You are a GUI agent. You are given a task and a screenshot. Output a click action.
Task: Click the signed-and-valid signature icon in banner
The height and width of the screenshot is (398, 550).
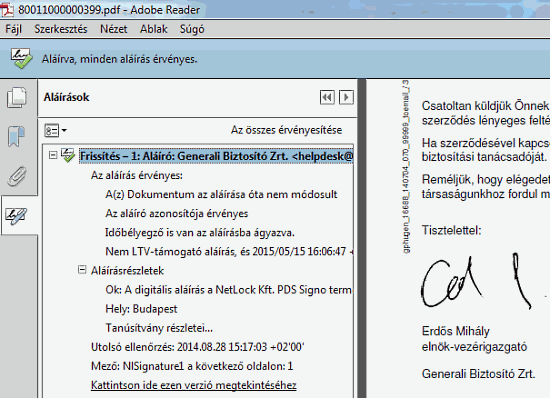tap(21, 59)
